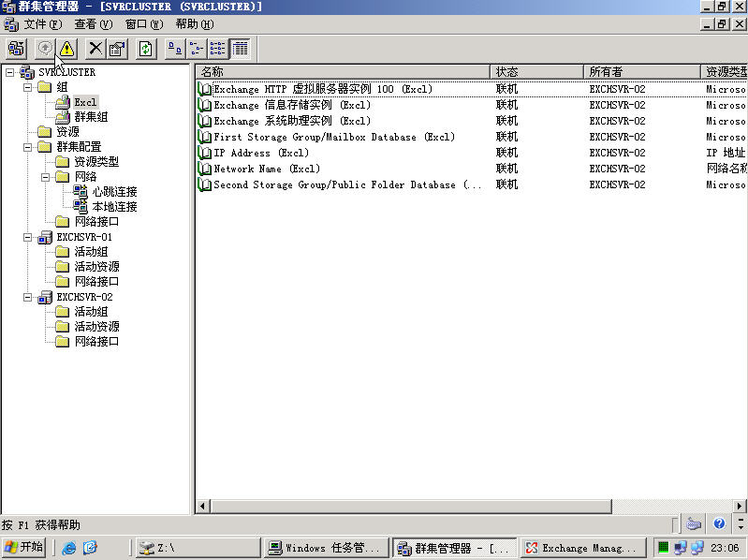The height and width of the screenshot is (560, 748).
Task: Open Properties from the toolbar icon
Action: 117,49
